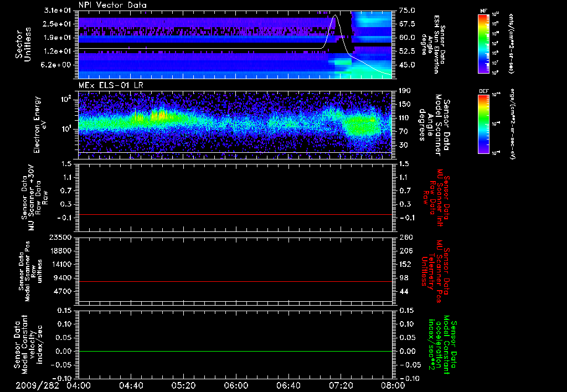Click the "Model Scanner Angle degrees" axis title

(434, 125)
